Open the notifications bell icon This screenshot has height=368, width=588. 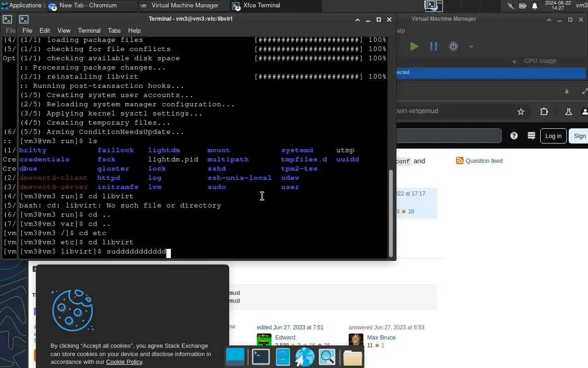click(535, 6)
